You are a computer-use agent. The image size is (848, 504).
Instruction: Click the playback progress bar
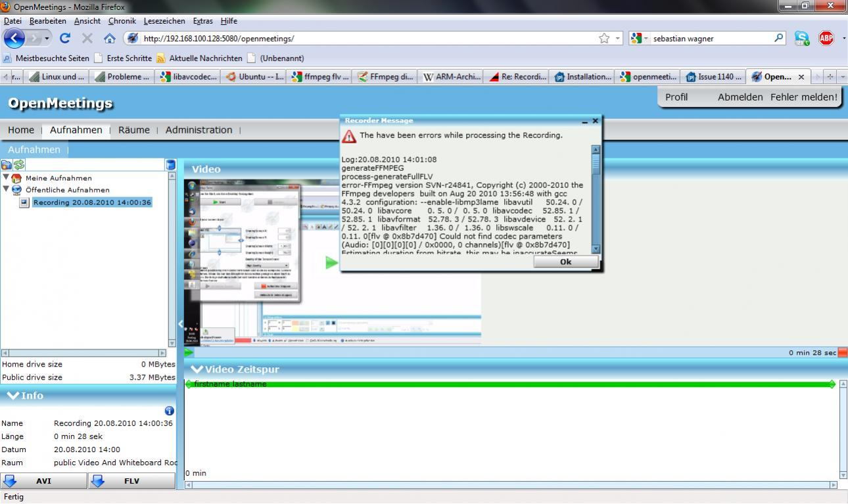point(516,353)
